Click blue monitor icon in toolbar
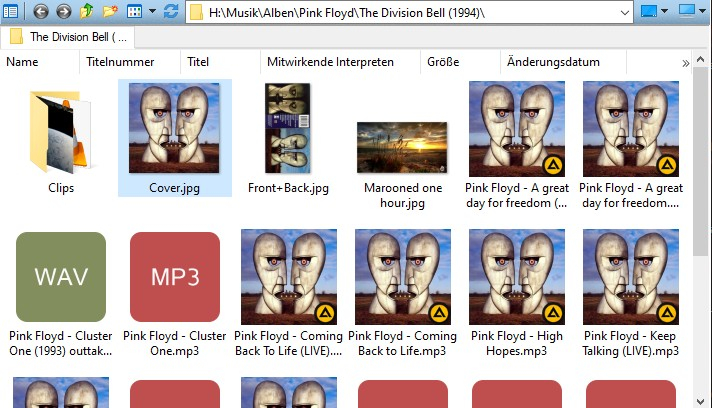This screenshot has width=712, height=408. pyautogui.click(x=649, y=11)
